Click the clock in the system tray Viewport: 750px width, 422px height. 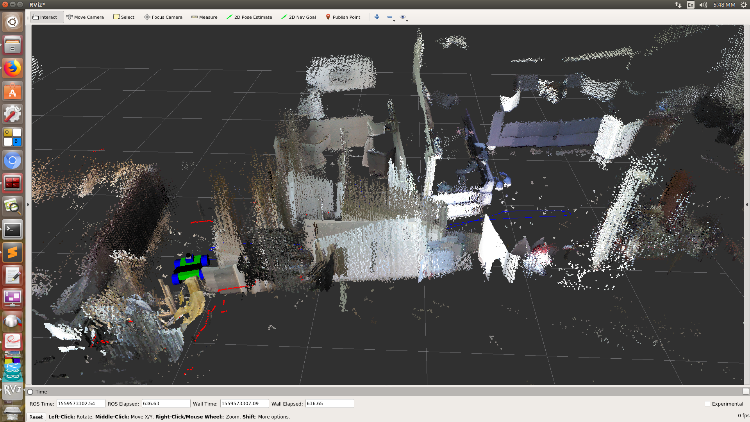(x=724, y=4)
